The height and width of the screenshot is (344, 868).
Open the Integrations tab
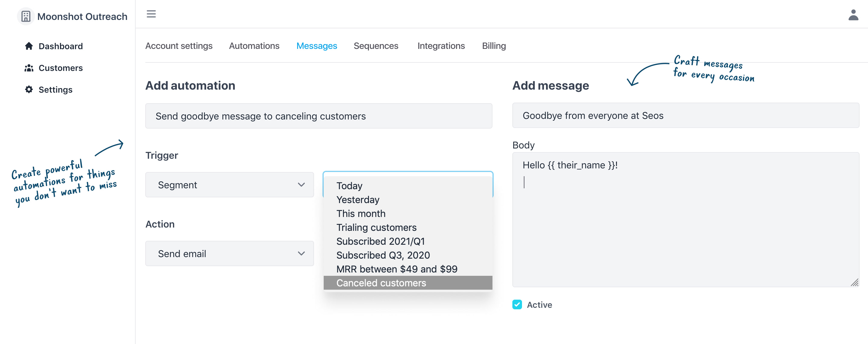coord(441,46)
